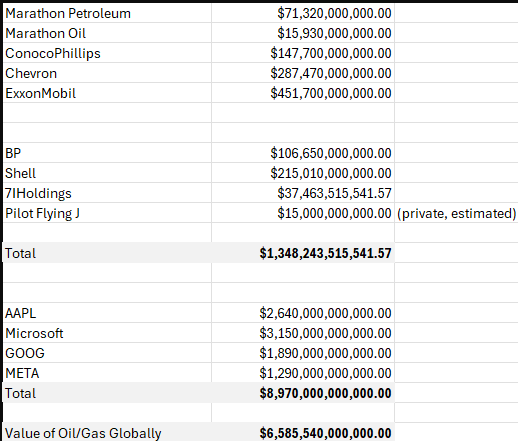Select the AAPL ticker cell
The width and height of the screenshot is (518, 441).
(x=107, y=313)
